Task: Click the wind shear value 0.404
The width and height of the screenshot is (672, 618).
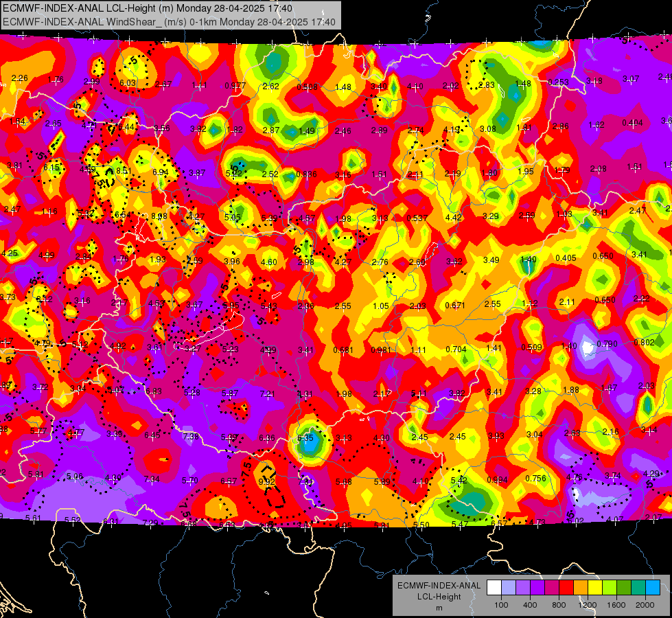Action: 632,123
